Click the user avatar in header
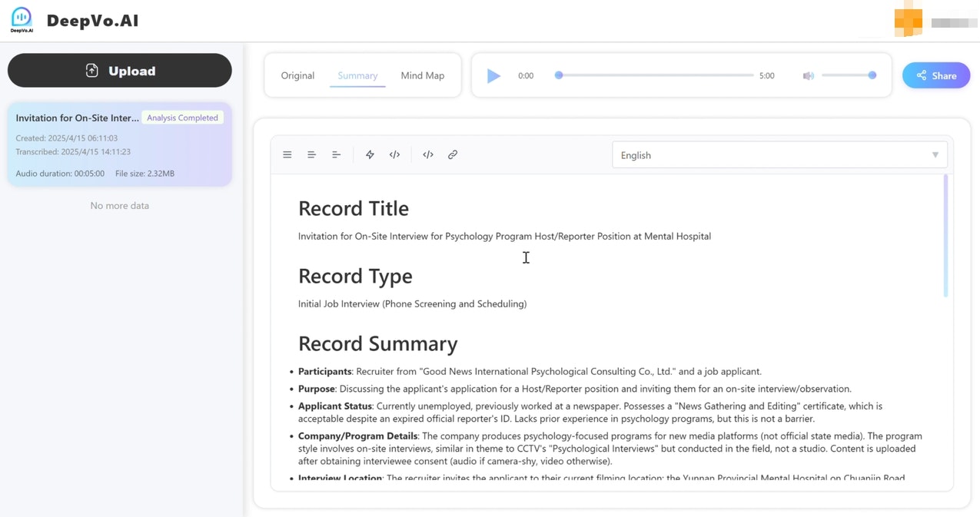The height and width of the screenshot is (517, 980). (x=908, y=21)
